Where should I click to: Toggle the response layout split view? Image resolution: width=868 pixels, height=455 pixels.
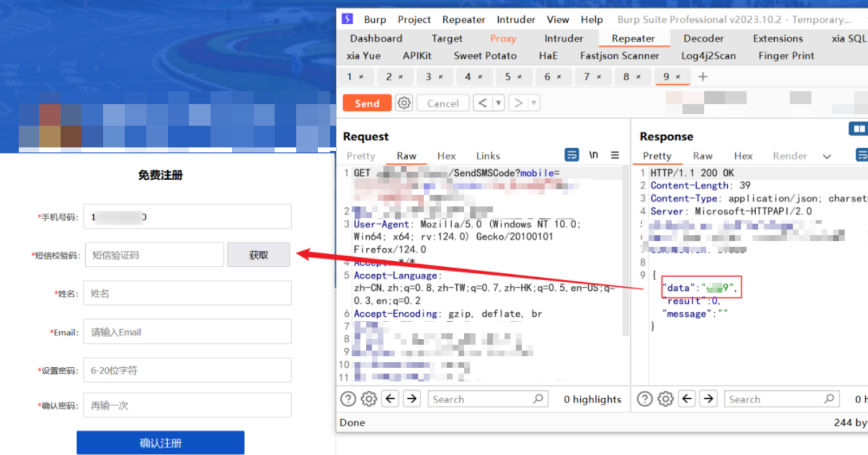click(x=858, y=129)
